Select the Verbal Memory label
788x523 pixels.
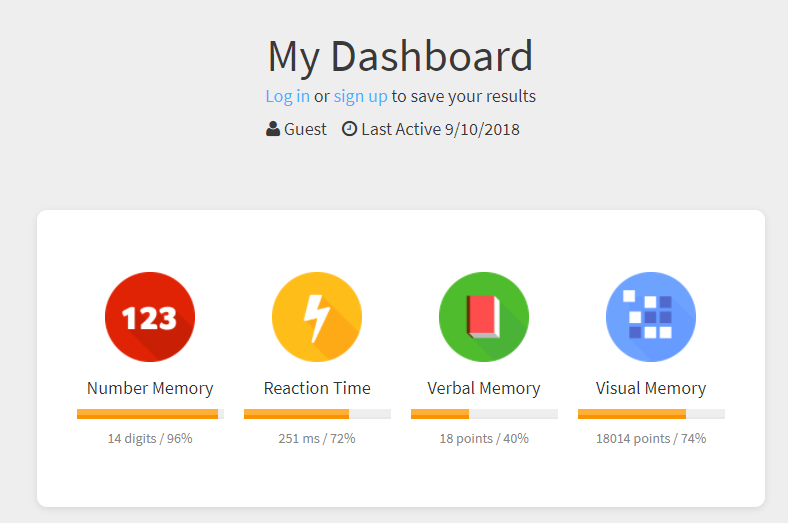(x=484, y=388)
